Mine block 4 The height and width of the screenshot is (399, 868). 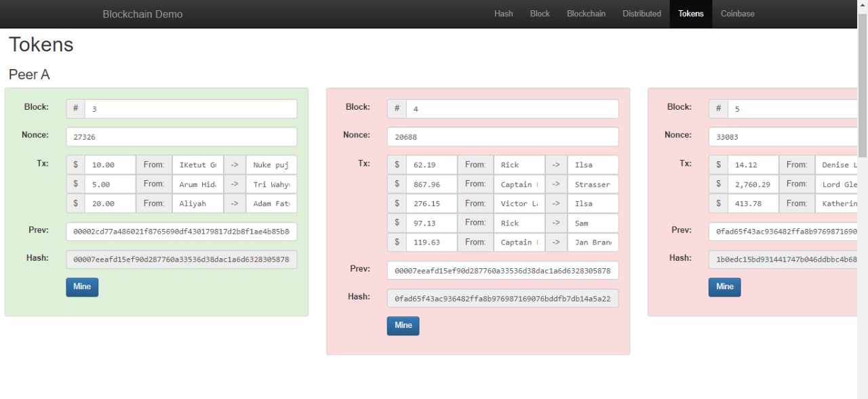[x=403, y=326]
